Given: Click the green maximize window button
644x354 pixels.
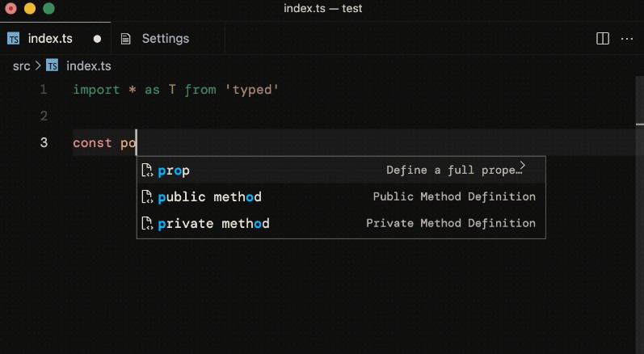Looking at the screenshot, I should 48,9.
